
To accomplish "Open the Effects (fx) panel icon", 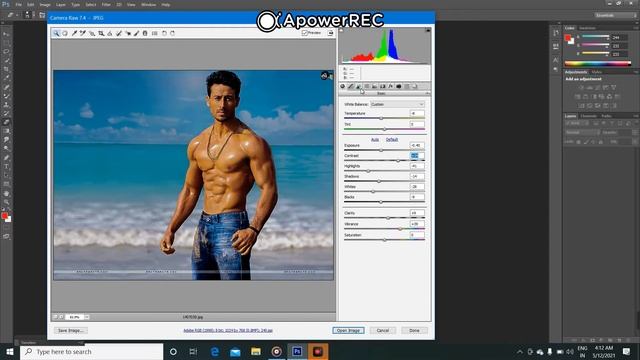I will point(391,87).
